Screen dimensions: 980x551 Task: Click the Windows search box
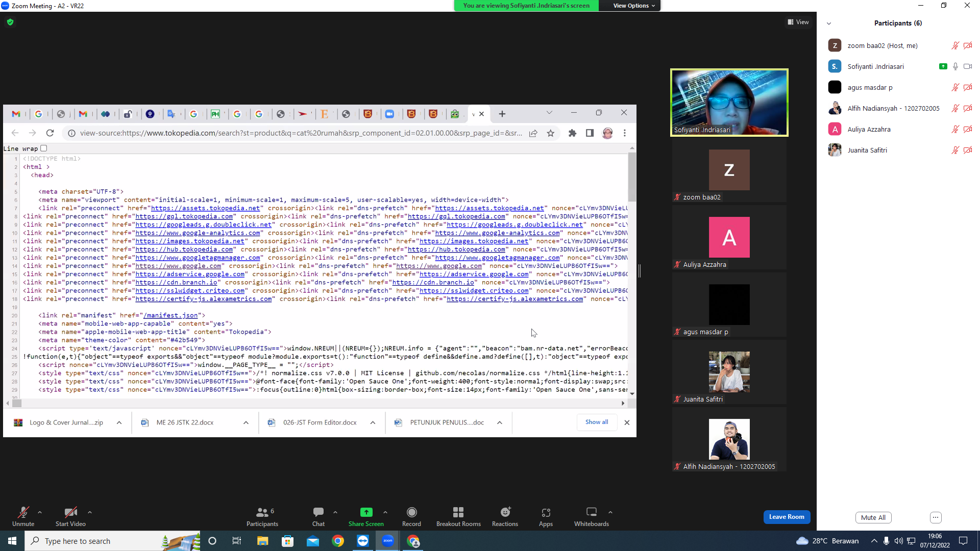(x=112, y=541)
